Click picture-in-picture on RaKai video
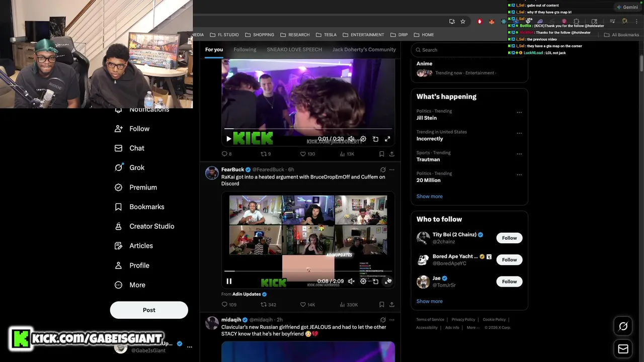644x362 pixels. tap(375, 281)
